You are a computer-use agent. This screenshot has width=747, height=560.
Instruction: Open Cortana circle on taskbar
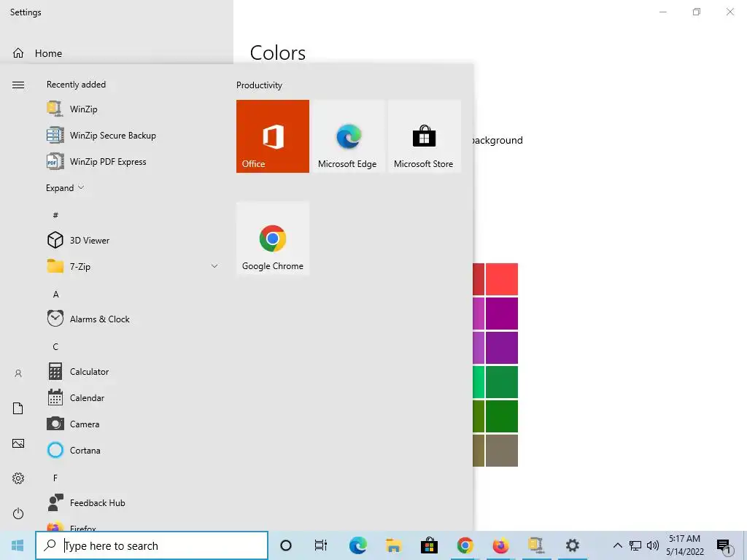[x=286, y=545]
